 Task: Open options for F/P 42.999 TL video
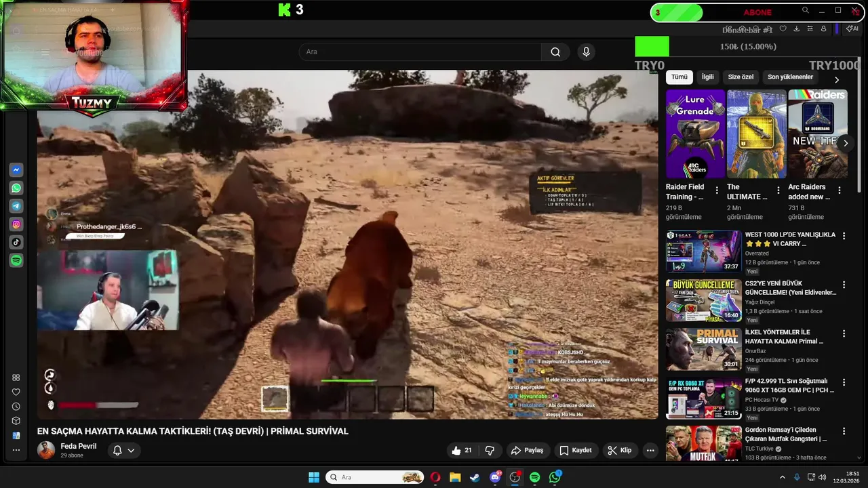click(844, 382)
